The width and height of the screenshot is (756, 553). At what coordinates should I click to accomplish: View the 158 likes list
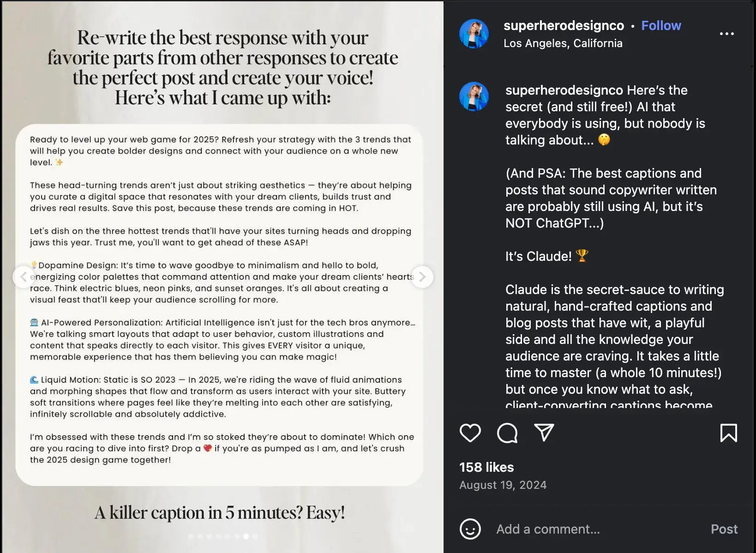486,467
